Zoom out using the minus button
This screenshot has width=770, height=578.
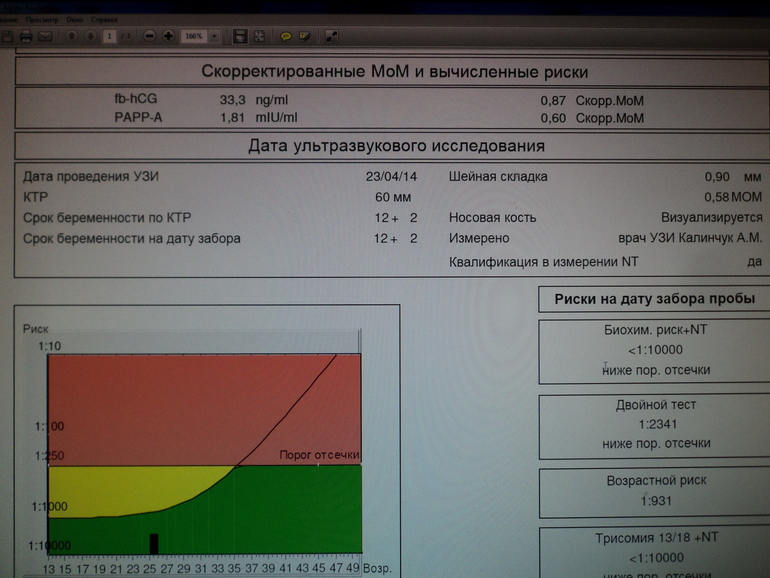(150, 37)
